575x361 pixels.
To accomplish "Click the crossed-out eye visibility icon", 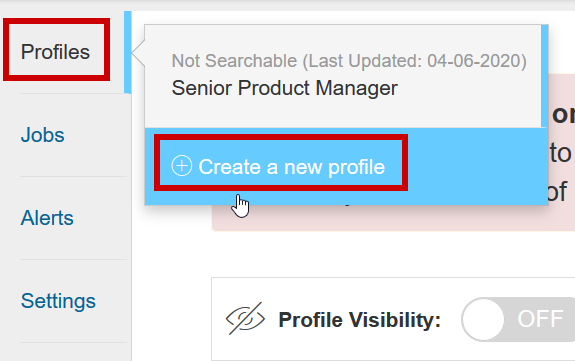I will (x=245, y=318).
